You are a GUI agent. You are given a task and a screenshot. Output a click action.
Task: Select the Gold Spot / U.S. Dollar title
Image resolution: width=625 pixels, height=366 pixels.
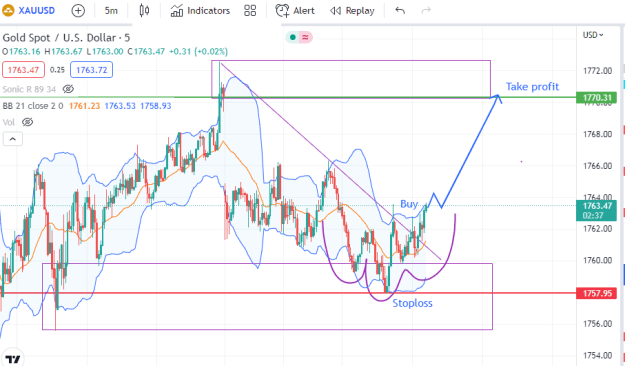click(x=66, y=38)
